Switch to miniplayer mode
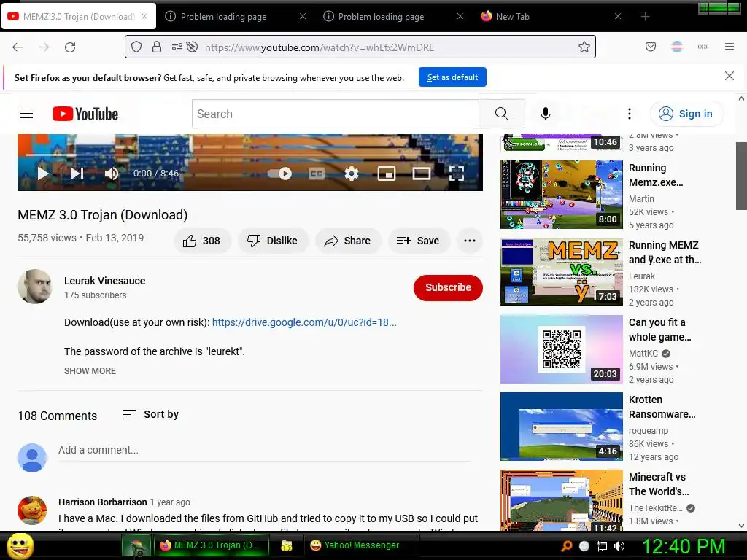This screenshot has width=747, height=560. [x=387, y=174]
